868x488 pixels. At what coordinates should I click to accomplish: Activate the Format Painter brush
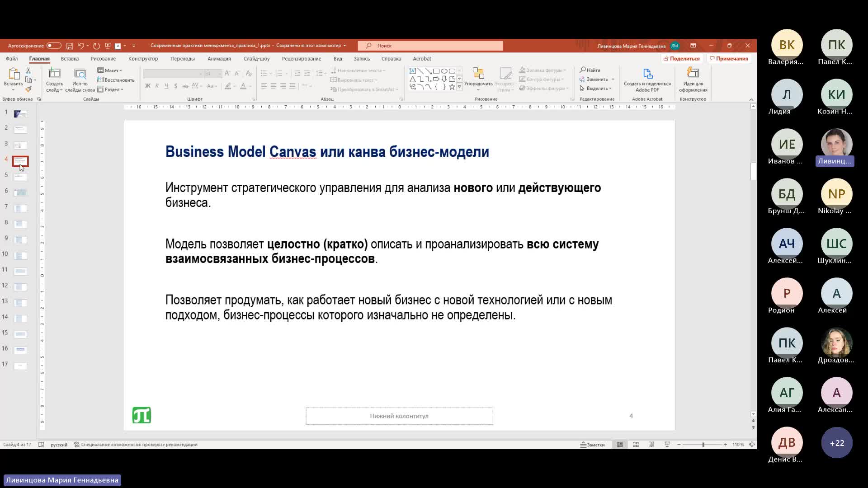tap(28, 89)
